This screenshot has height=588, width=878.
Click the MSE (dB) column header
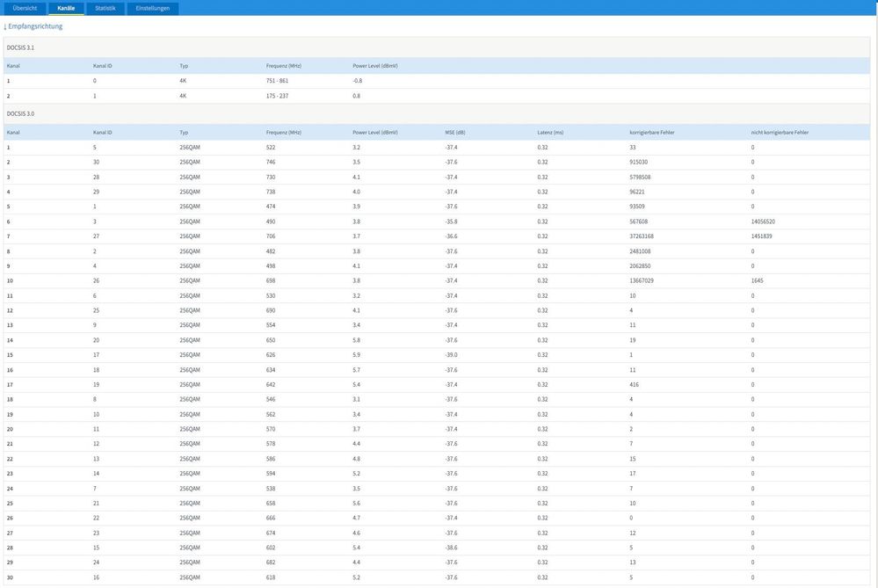click(x=455, y=133)
